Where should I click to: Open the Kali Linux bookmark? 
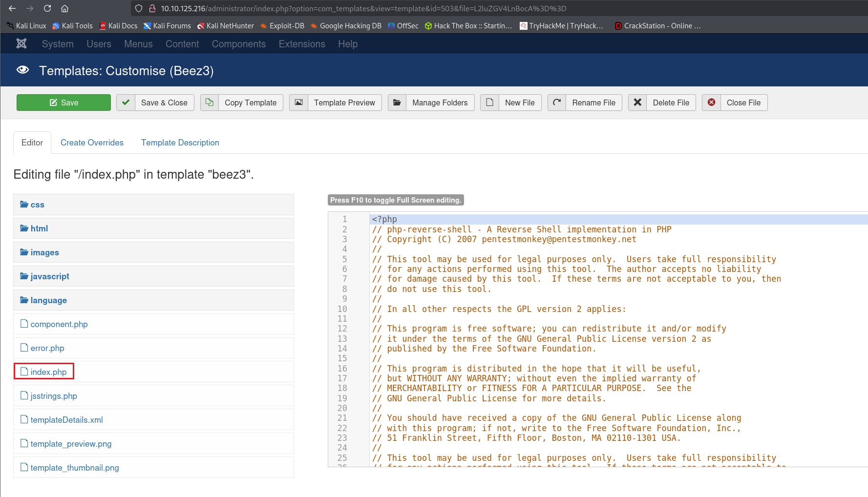coord(27,26)
